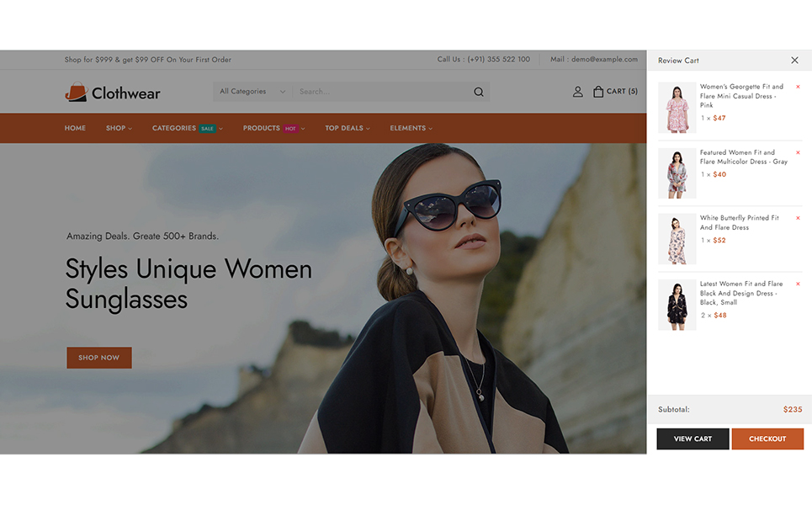Screen dimensions: 812x505
Task: Open the Top Deals menu
Action: [x=347, y=128]
